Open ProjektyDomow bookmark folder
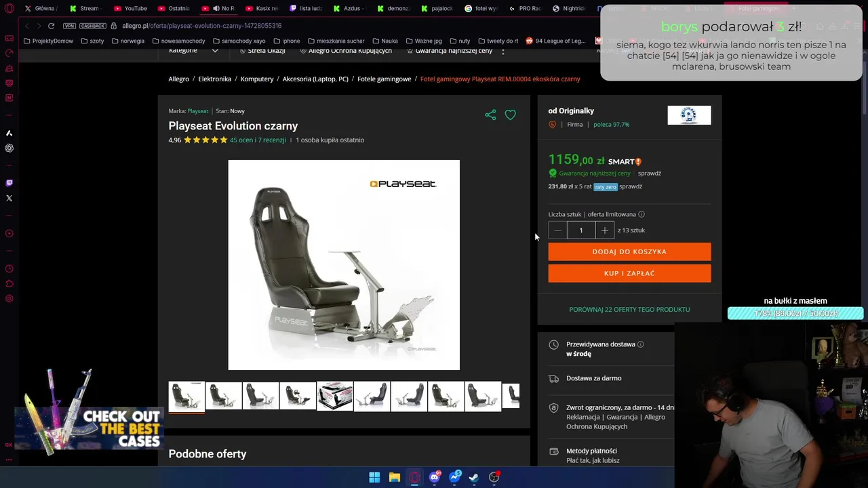The height and width of the screenshot is (488, 868). pos(48,41)
